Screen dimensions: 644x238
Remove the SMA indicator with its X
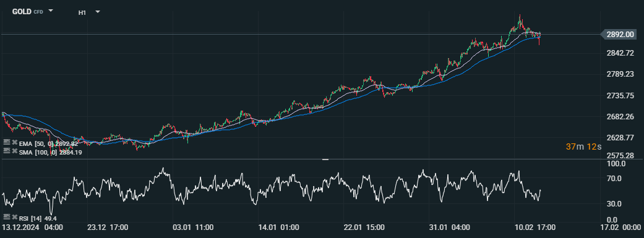[x=14, y=151]
